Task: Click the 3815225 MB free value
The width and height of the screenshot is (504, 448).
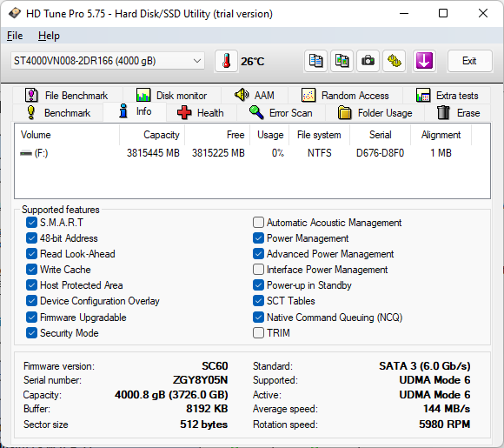Action: tap(218, 153)
